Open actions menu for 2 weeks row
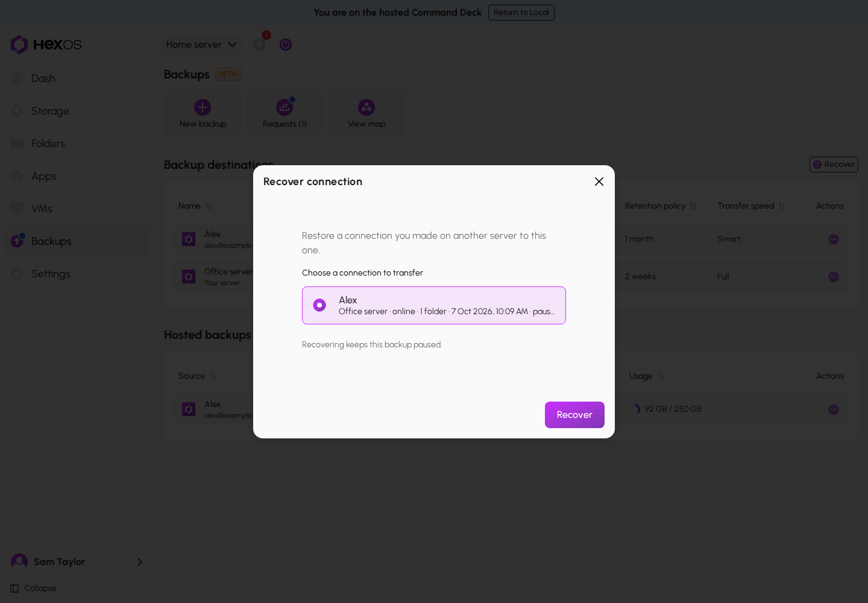Screen dimensions: 868x603 [834, 277]
